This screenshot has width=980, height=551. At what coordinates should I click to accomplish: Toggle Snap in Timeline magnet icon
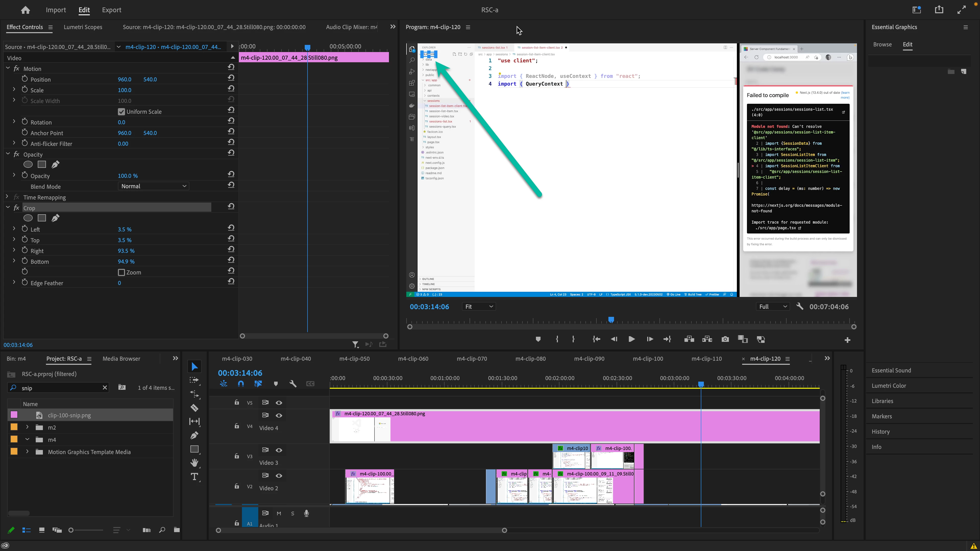coord(241,384)
